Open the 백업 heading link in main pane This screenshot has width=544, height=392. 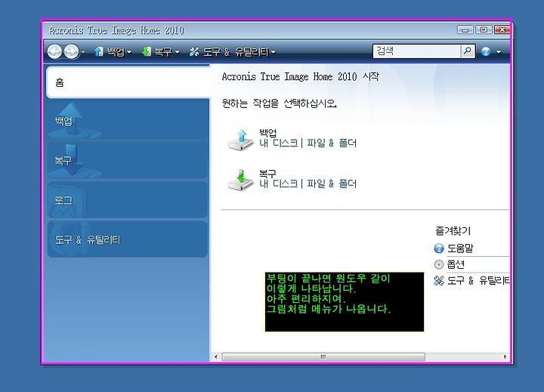point(267,132)
